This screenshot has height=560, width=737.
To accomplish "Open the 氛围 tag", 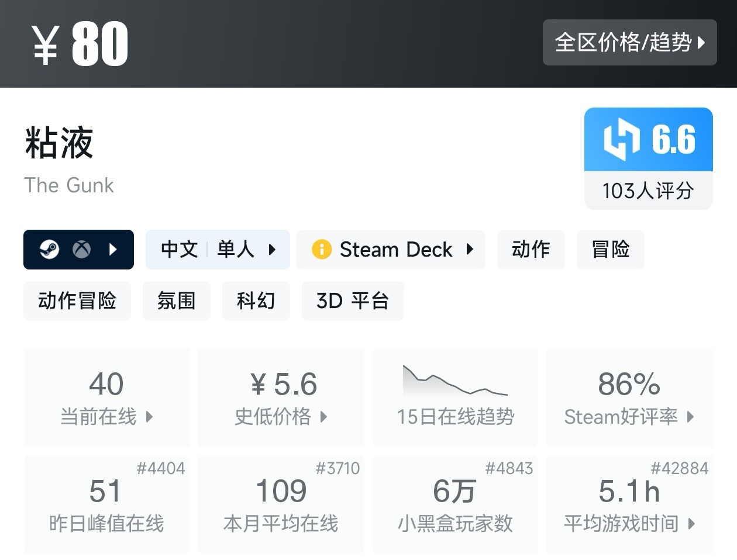I will (176, 301).
